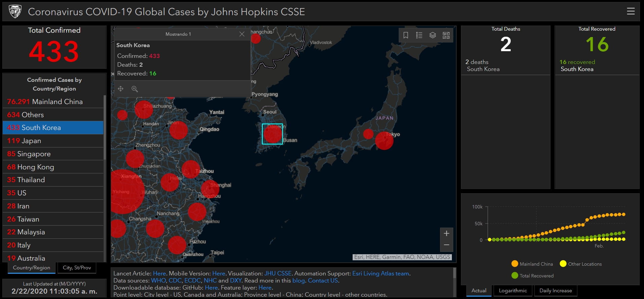Open the JHU CSSE link
The width and height of the screenshot is (644, 299).
tap(278, 273)
